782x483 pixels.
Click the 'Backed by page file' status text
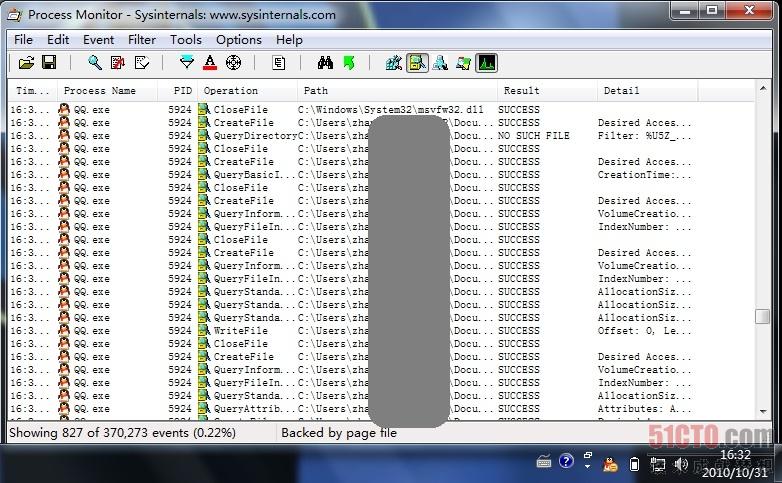coord(339,433)
